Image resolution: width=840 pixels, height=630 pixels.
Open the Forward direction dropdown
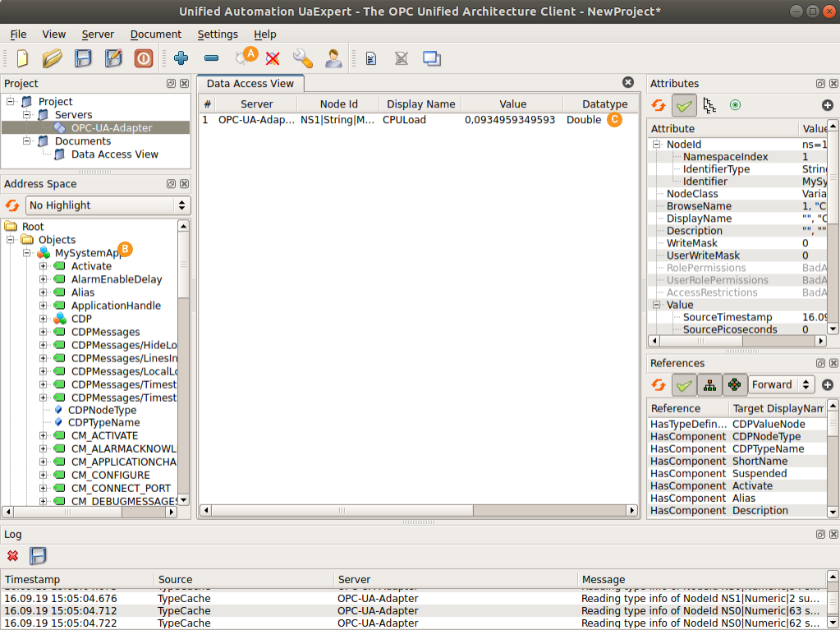point(780,384)
